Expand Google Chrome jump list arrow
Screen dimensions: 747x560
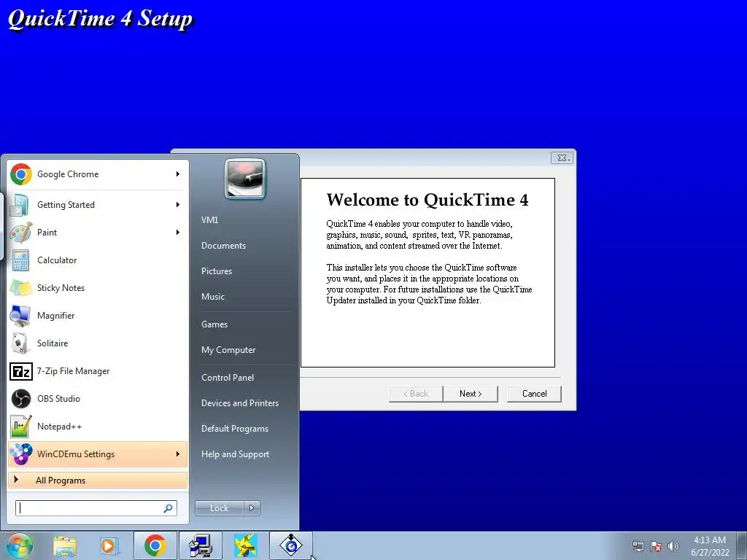178,174
